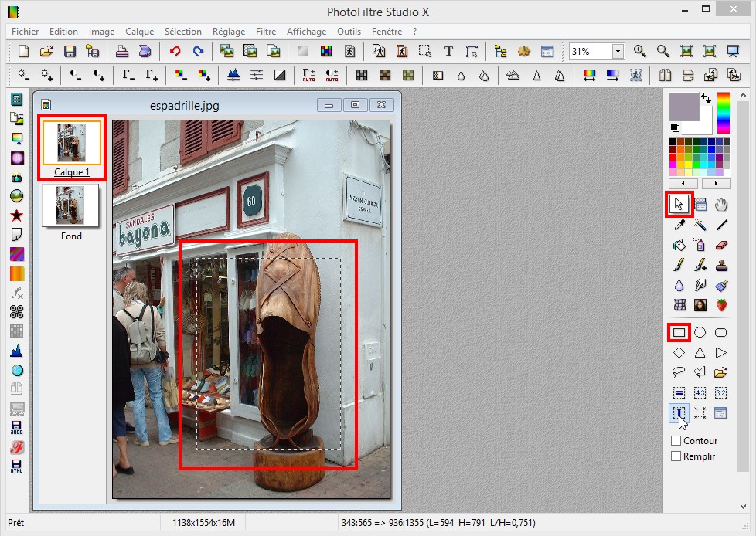Click the histogram icon in left sidebar
Image resolution: width=756 pixels, height=536 pixels.
click(16, 350)
